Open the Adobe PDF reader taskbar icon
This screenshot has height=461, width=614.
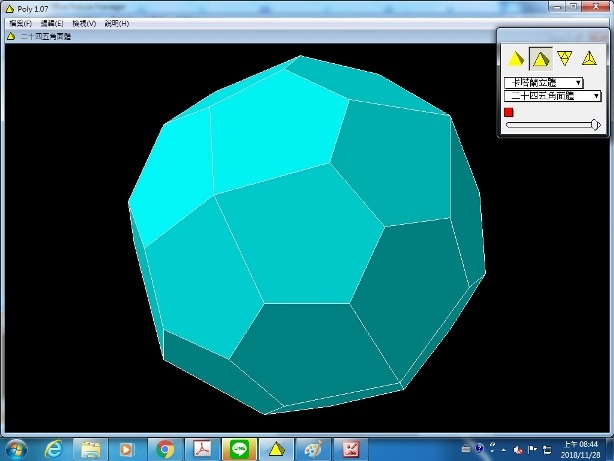(x=203, y=449)
